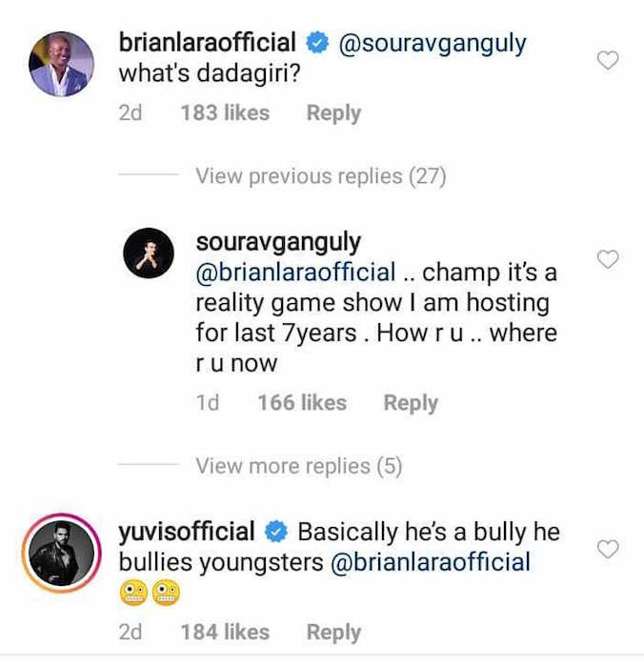View 166 likes on souravganguly's reply
This screenshot has width=644, height=667.
(302, 403)
